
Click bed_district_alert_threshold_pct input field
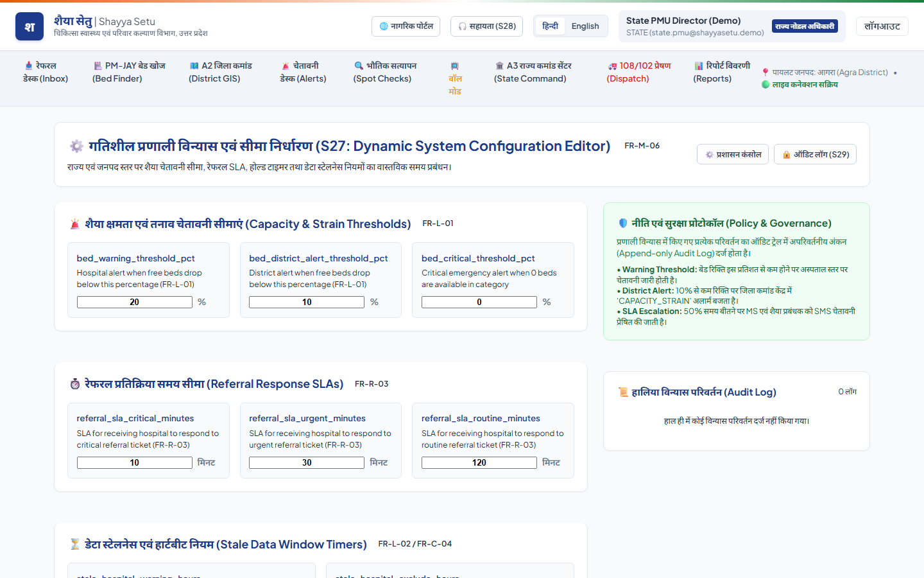point(307,302)
